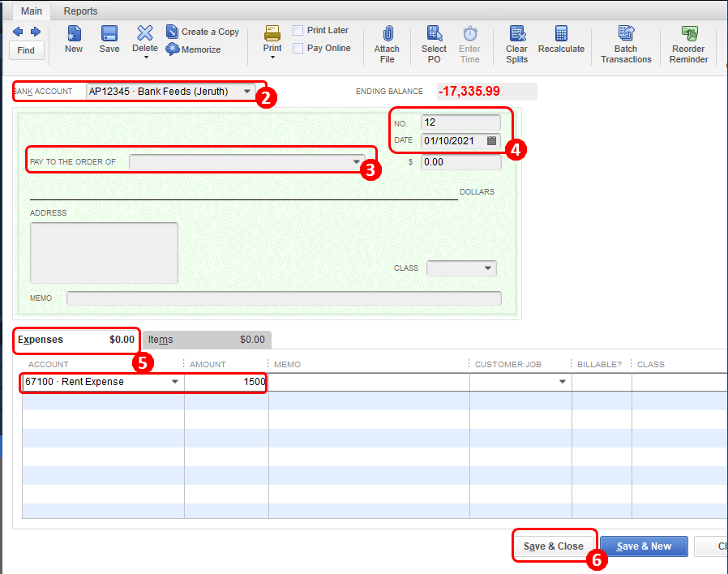
Task: Choose Create a Copy
Action: (203, 32)
